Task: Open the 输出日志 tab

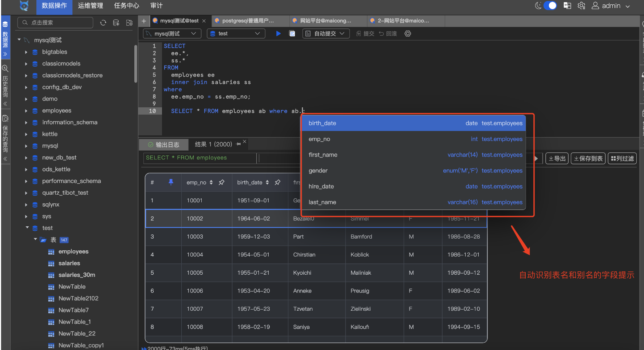Action: 164,144
